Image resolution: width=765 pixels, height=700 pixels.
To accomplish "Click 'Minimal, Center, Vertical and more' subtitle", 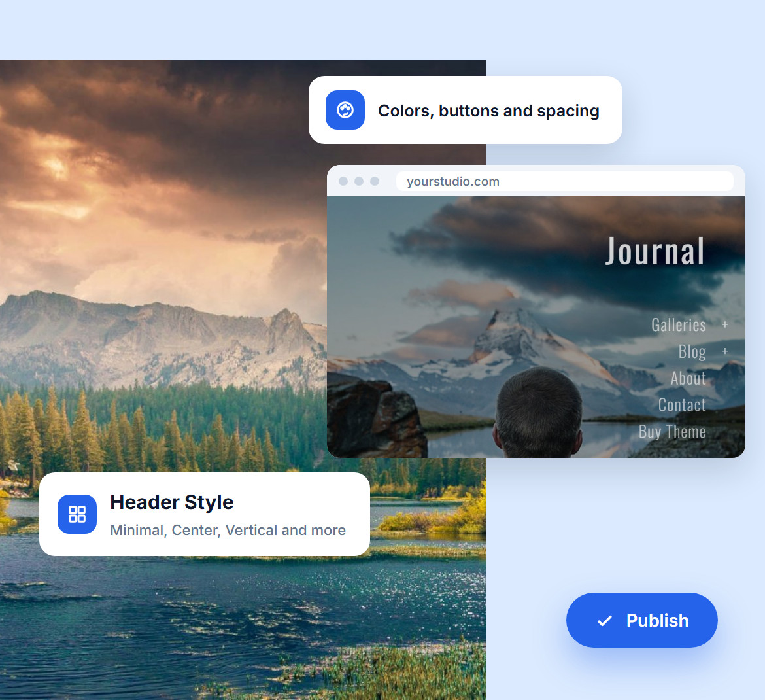I will tap(228, 530).
